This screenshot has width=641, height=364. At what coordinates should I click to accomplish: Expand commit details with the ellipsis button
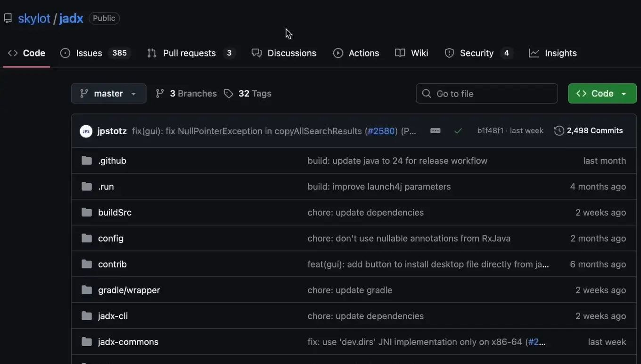tap(436, 131)
